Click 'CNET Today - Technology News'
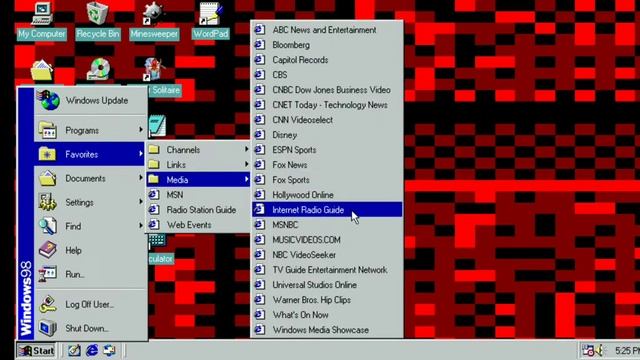Image resolution: width=640 pixels, height=360 pixels. 327,105
